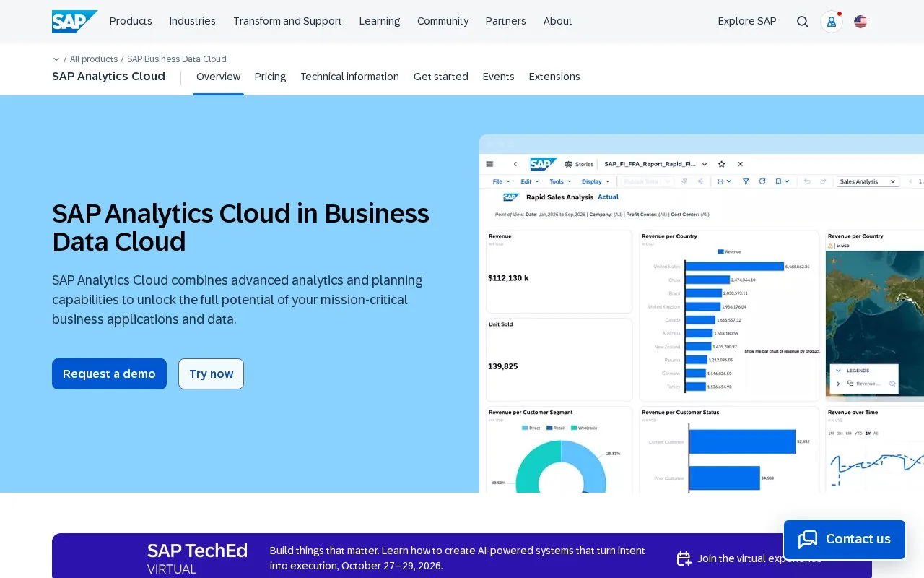Click the US flag country selector
The width and height of the screenshot is (924, 578).
tap(860, 22)
